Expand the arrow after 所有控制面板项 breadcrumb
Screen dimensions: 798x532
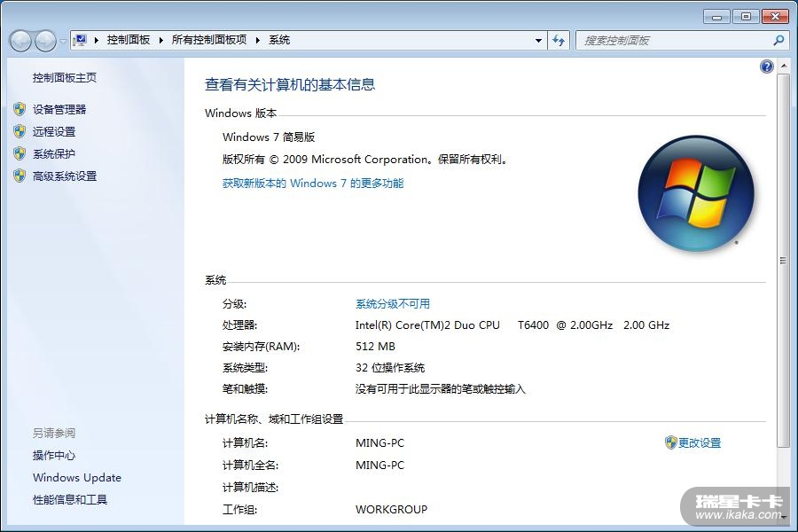click(257, 40)
